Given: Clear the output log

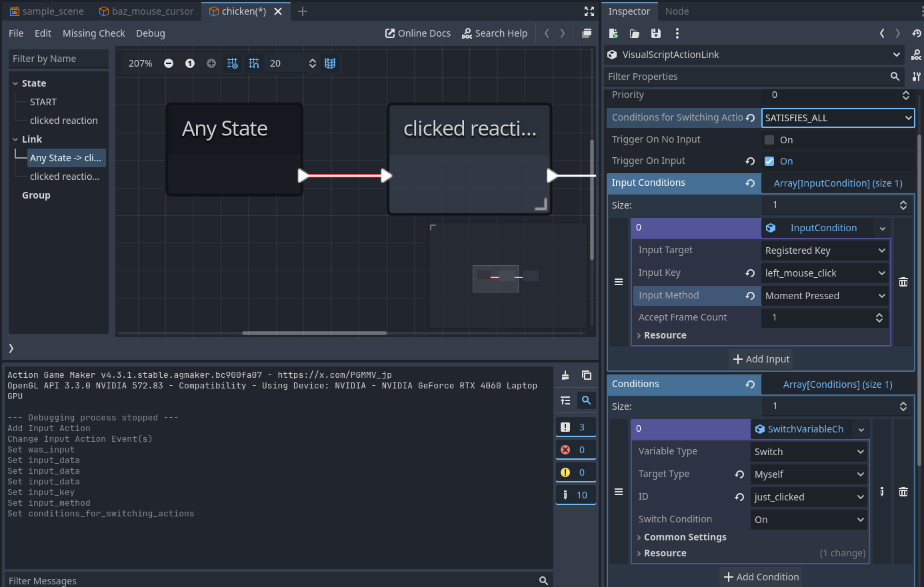Looking at the screenshot, I should (565, 375).
